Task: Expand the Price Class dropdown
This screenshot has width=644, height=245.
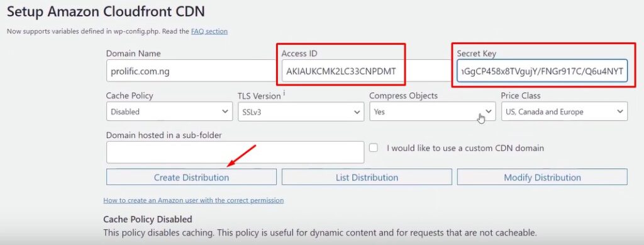Action: click(564, 111)
